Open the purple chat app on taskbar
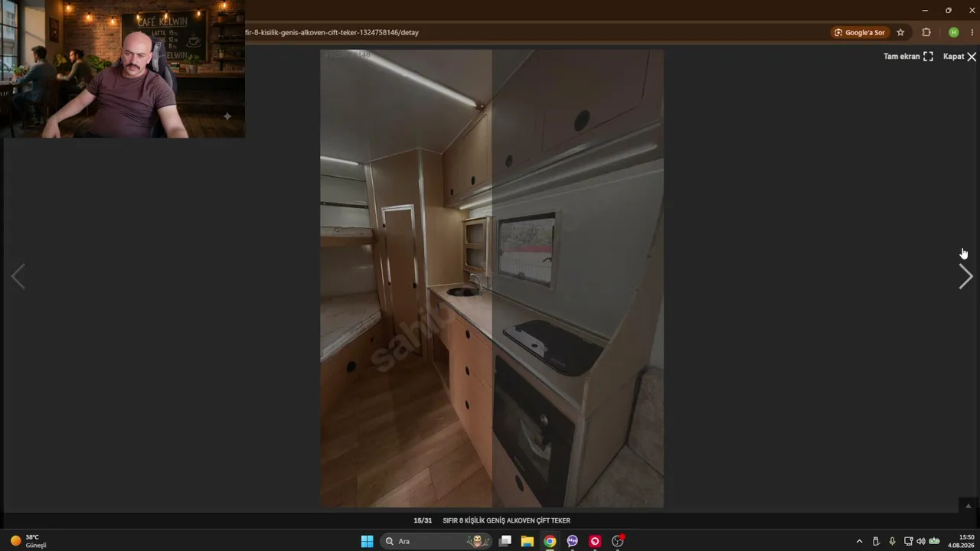Screen dimensions: 980x551 pos(572,541)
